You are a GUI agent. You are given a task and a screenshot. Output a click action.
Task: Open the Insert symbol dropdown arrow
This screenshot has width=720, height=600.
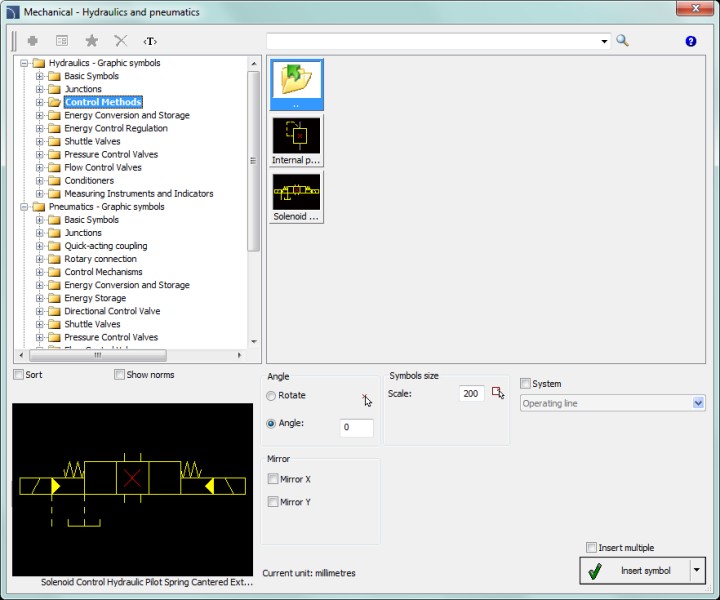pos(697,570)
